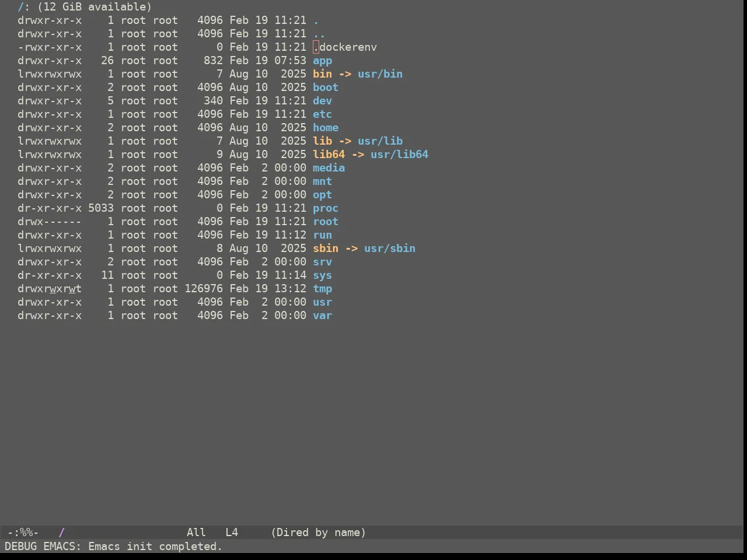Click the 'Dired by name' mode indicator
The height and width of the screenshot is (560, 747).
pyautogui.click(x=319, y=533)
